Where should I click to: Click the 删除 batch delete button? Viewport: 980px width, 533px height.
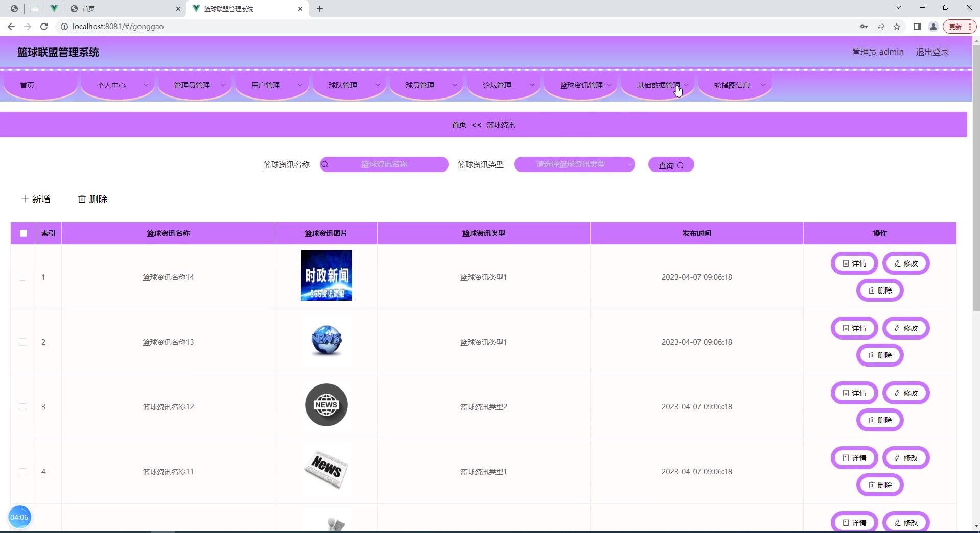click(92, 199)
